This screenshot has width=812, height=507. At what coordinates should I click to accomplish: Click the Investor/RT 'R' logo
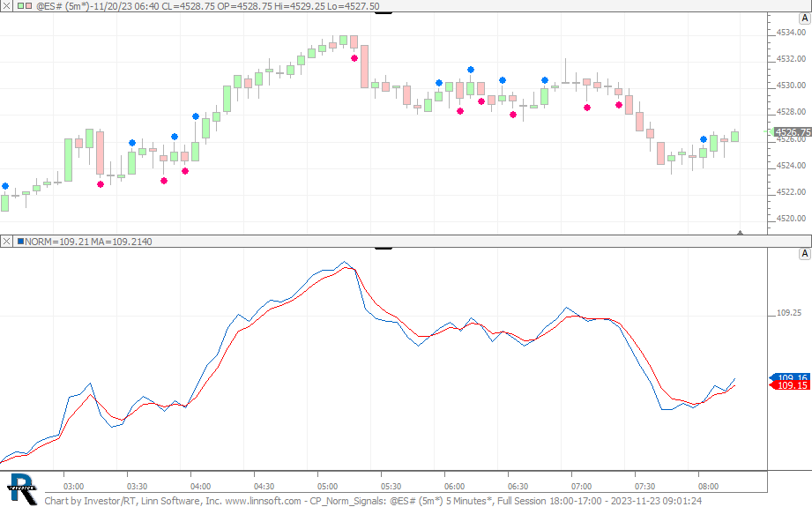(x=22, y=488)
